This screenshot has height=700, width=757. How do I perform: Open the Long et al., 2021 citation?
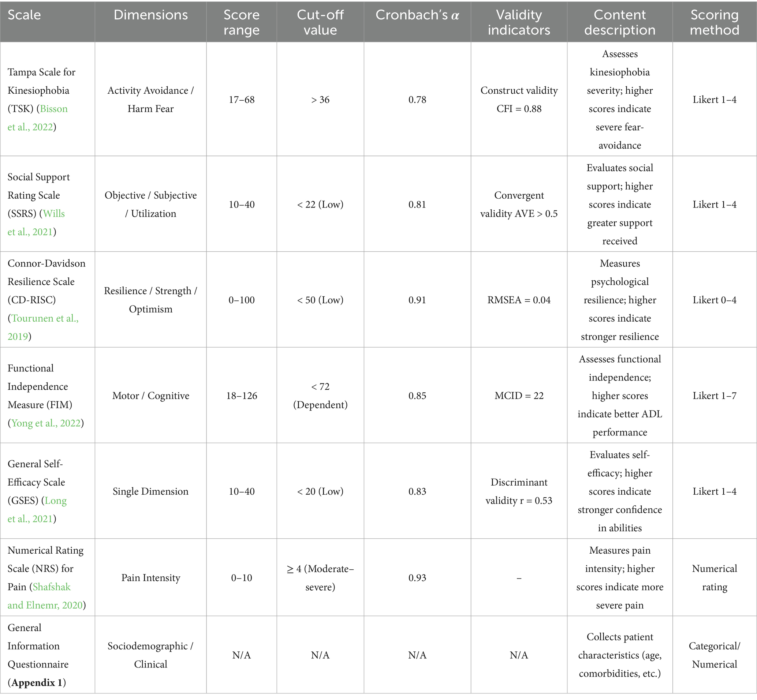pyautogui.click(x=37, y=509)
